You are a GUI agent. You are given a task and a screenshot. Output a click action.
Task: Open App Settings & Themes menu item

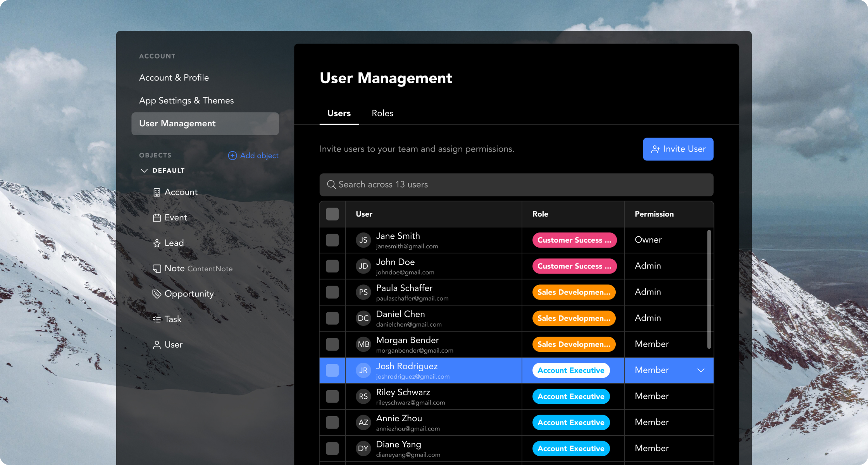pyautogui.click(x=186, y=101)
